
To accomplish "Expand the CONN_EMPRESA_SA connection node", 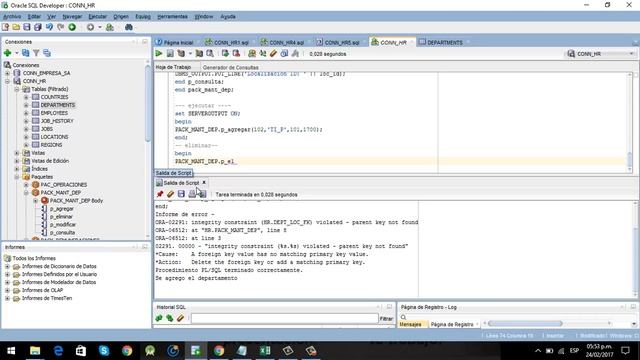I will tap(7, 73).
